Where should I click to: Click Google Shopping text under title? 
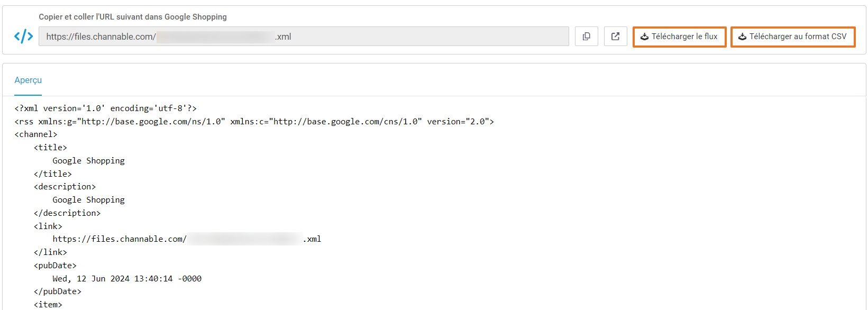(88, 161)
